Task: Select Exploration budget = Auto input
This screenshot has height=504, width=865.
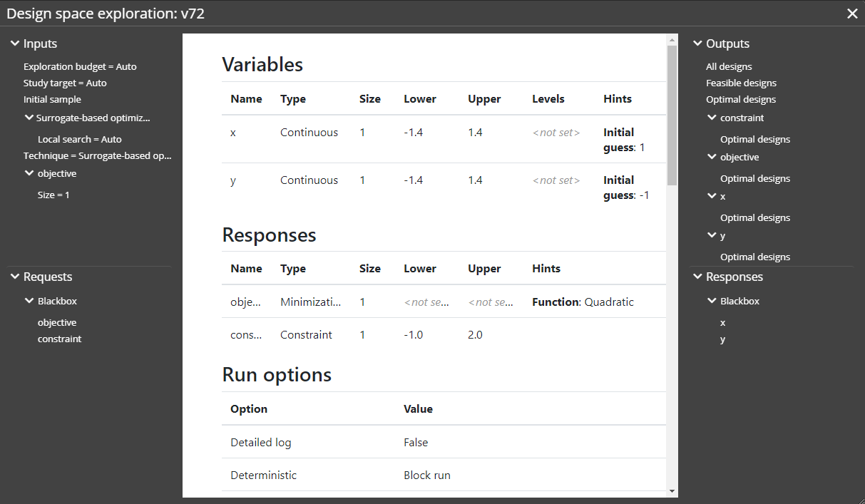Action: point(80,66)
